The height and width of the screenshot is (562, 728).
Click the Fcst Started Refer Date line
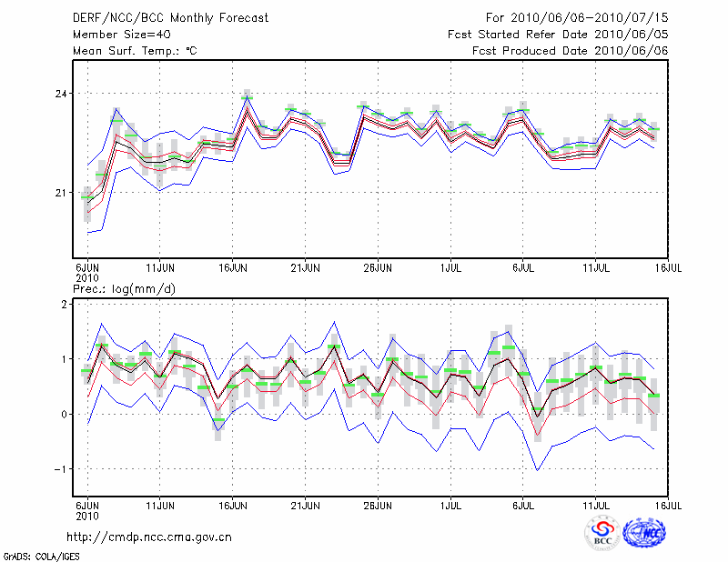click(559, 35)
